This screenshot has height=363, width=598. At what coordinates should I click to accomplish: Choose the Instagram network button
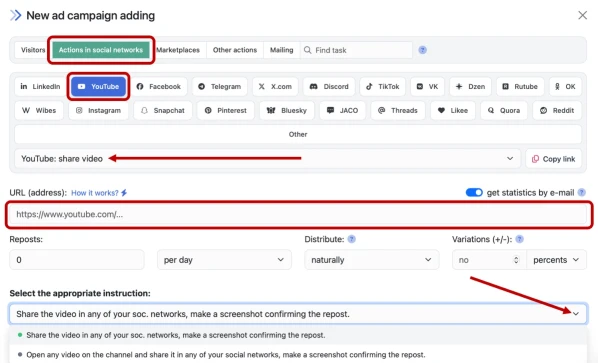(x=98, y=111)
